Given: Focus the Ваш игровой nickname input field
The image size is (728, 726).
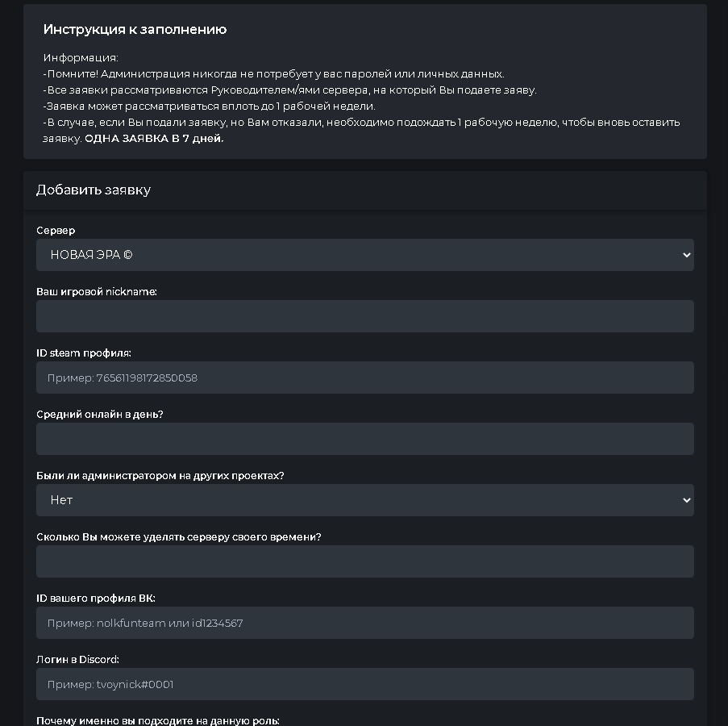Looking at the screenshot, I should click(365, 316).
